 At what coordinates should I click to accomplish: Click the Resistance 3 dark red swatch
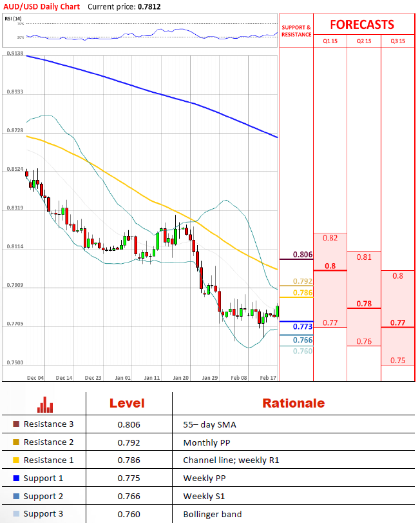(16, 424)
